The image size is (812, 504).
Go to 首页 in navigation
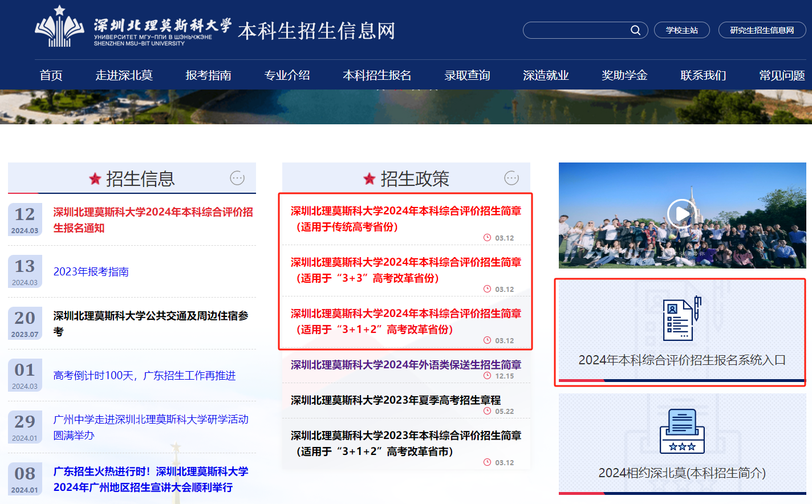(51, 75)
